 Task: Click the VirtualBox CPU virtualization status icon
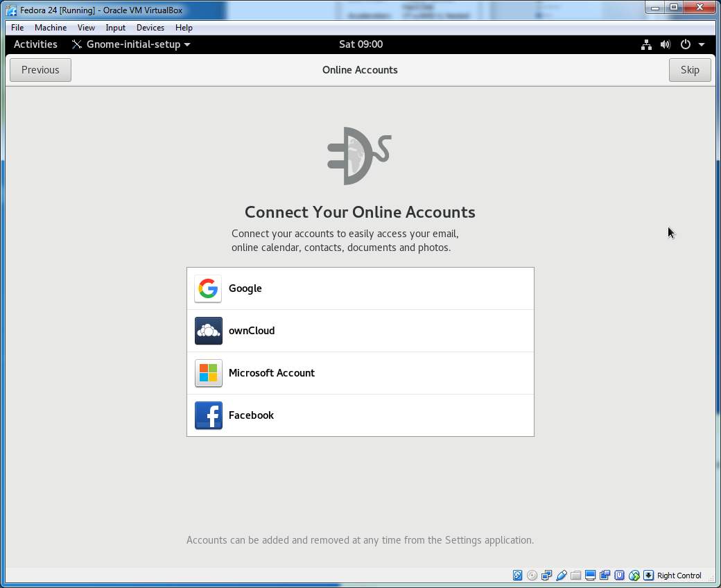[619, 576]
